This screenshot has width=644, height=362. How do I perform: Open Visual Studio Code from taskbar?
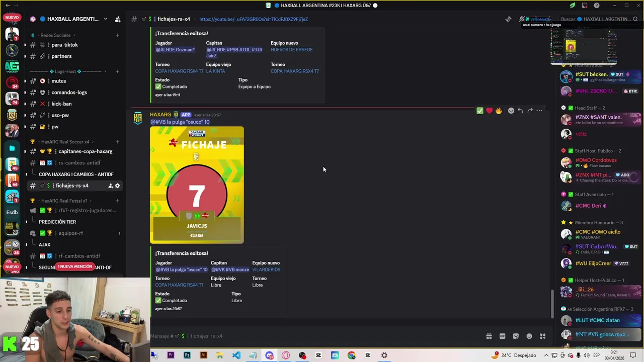(236, 355)
